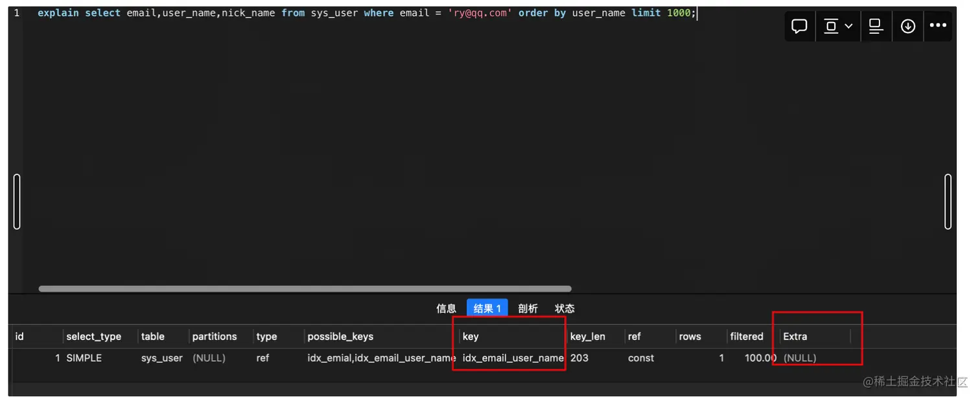Select the idx_email_user_name cell under key
980x401 pixels.
(513, 358)
